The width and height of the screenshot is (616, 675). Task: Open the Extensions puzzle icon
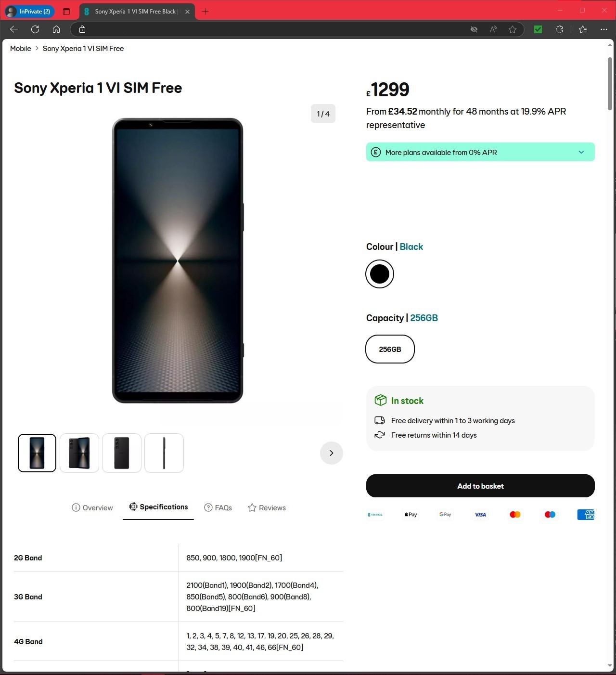559,29
